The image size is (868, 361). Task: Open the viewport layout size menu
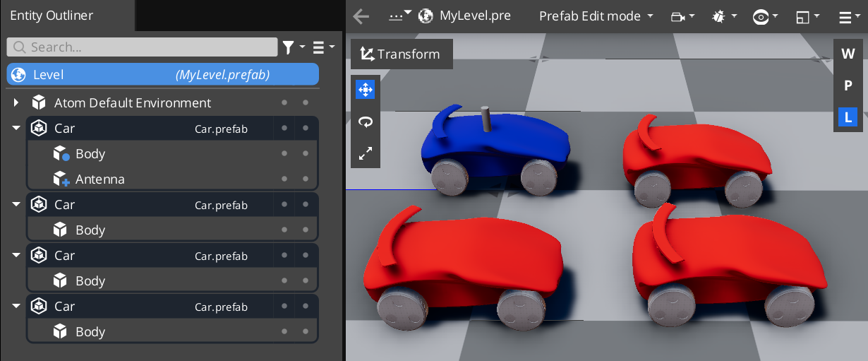coord(807,16)
